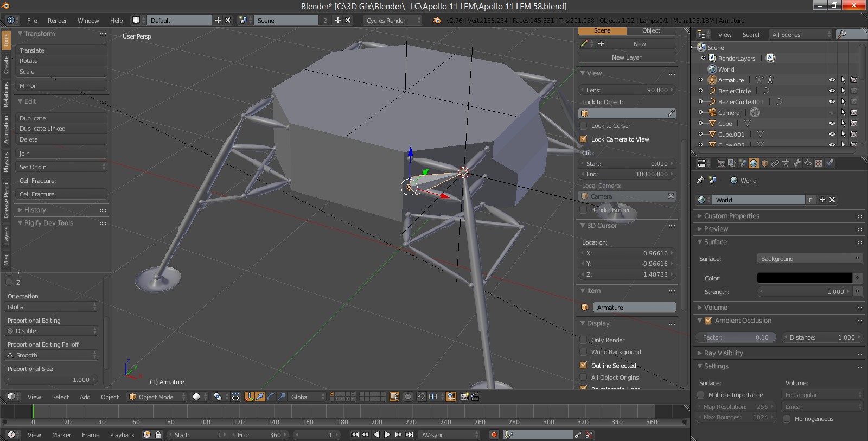Select the translate manipulator arrow icon

(260, 397)
